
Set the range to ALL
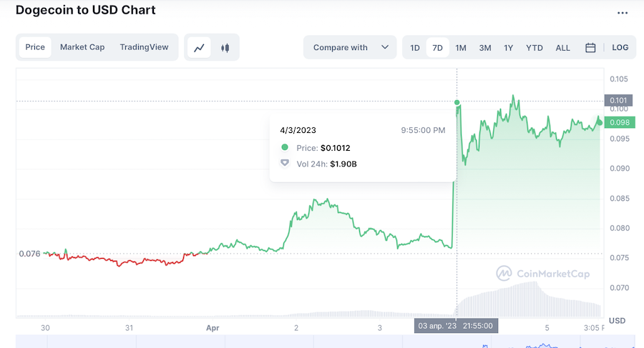[x=562, y=48]
